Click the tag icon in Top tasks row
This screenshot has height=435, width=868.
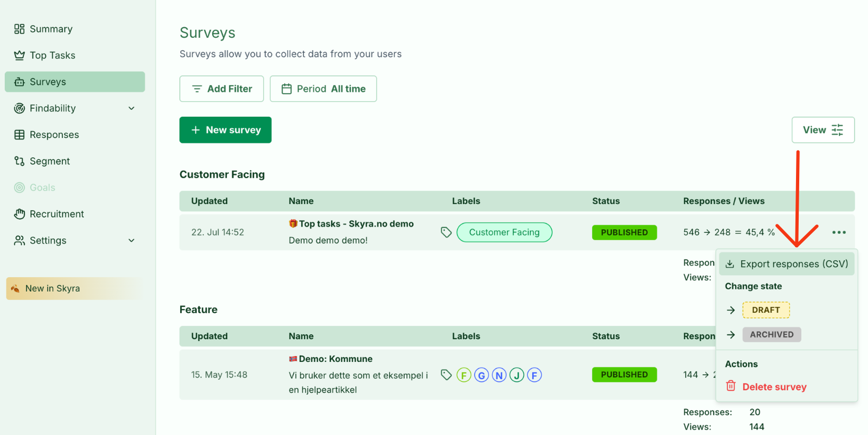click(x=446, y=232)
